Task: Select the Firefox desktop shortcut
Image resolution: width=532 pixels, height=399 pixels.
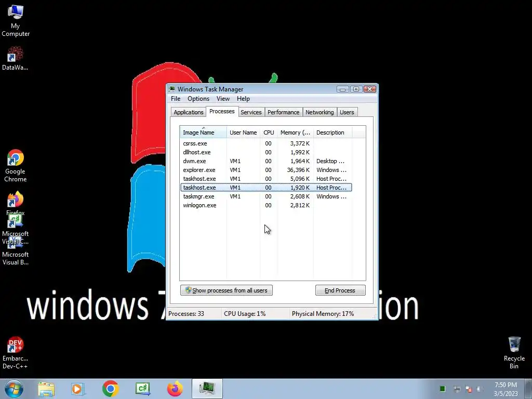Action: pos(15,203)
